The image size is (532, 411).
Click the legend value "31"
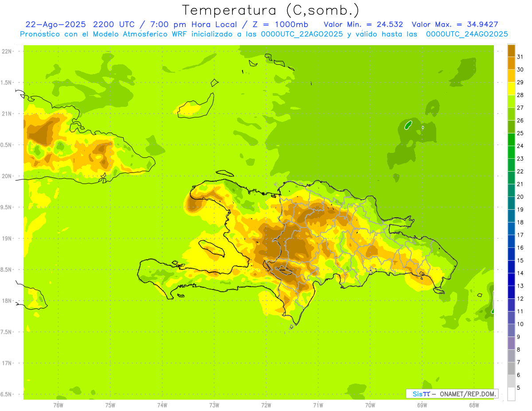[520, 57]
